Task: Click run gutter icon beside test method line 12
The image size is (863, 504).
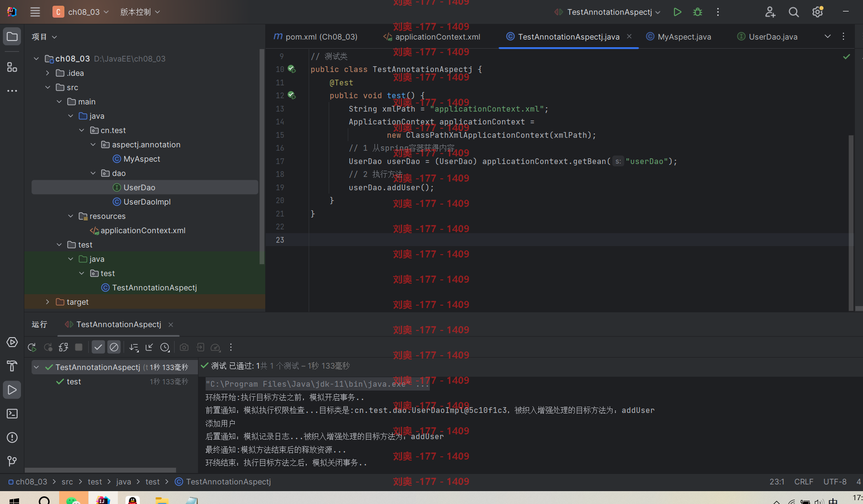Action: coord(291,96)
